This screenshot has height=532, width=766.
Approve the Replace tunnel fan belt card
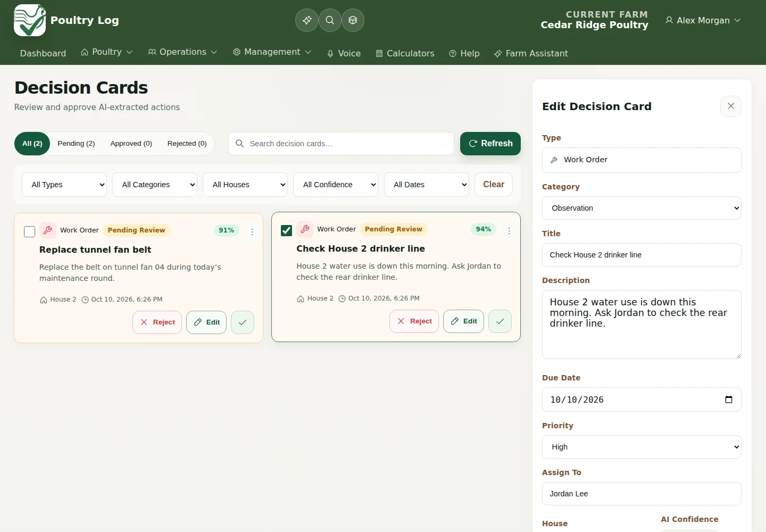pos(243,322)
